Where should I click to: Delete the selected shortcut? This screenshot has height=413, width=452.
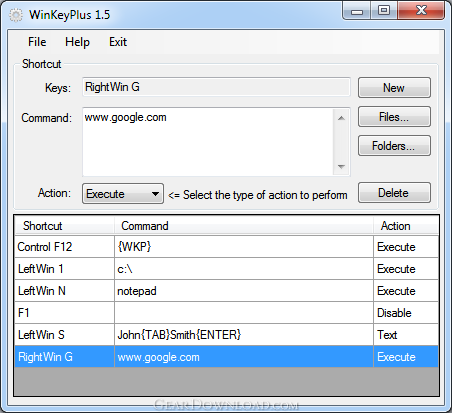pyautogui.click(x=394, y=193)
